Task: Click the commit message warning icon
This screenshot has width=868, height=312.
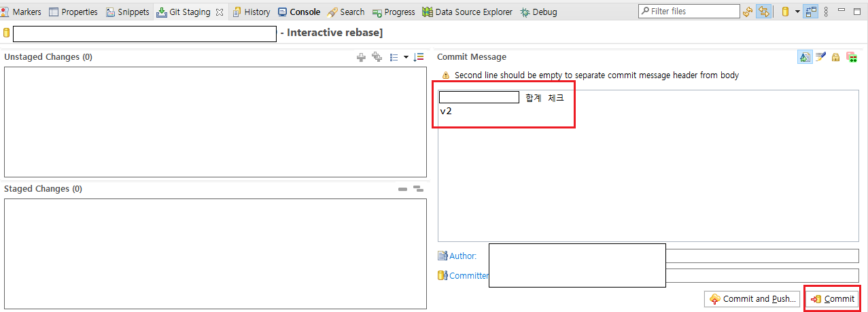Action: [x=445, y=75]
